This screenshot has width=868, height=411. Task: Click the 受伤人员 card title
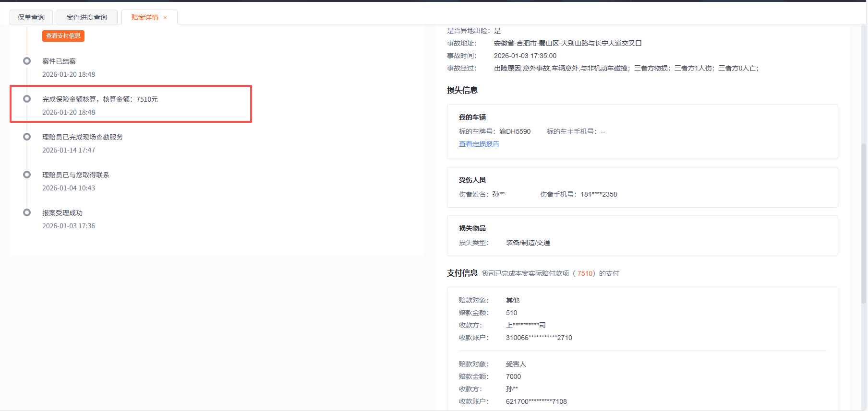pyautogui.click(x=472, y=180)
